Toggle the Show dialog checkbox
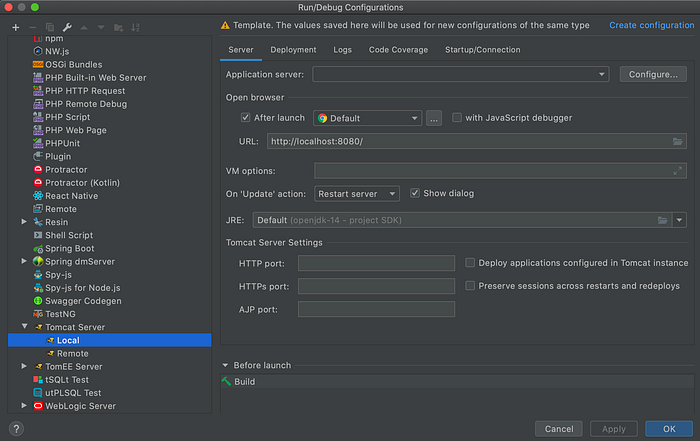The height and width of the screenshot is (441, 700). [415, 193]
